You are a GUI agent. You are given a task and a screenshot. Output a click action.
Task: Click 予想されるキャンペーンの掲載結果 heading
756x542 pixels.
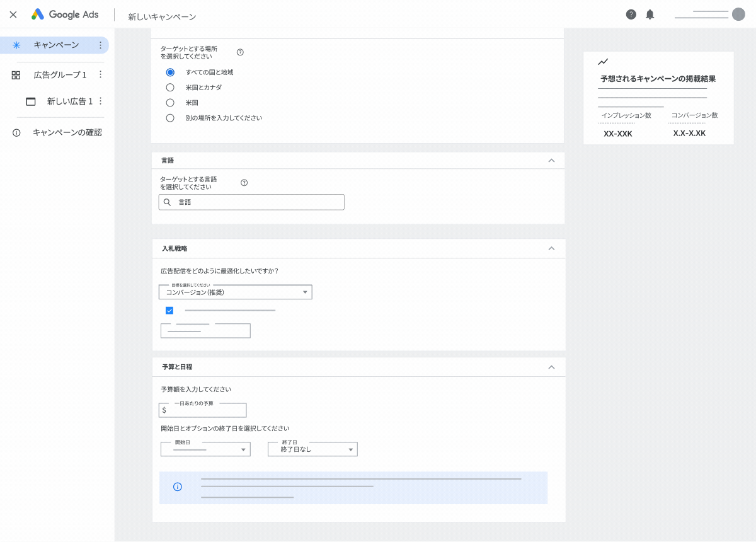(658, 79)
